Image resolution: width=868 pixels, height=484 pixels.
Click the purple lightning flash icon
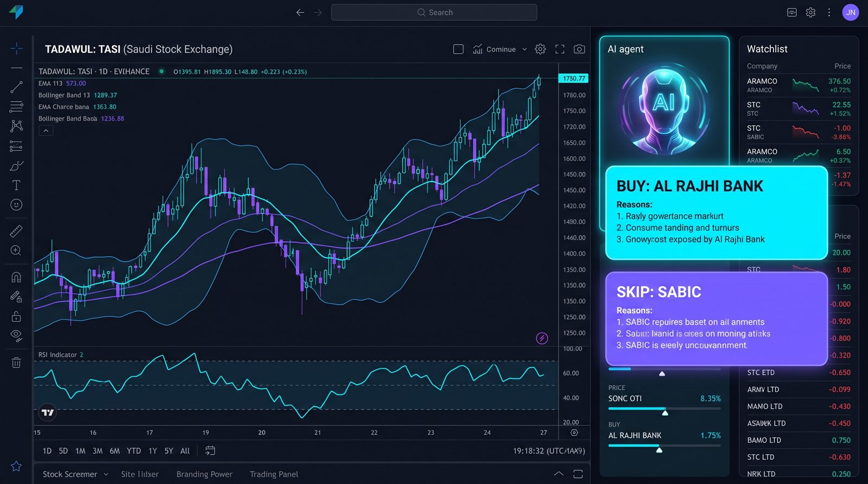click(542, 338)
